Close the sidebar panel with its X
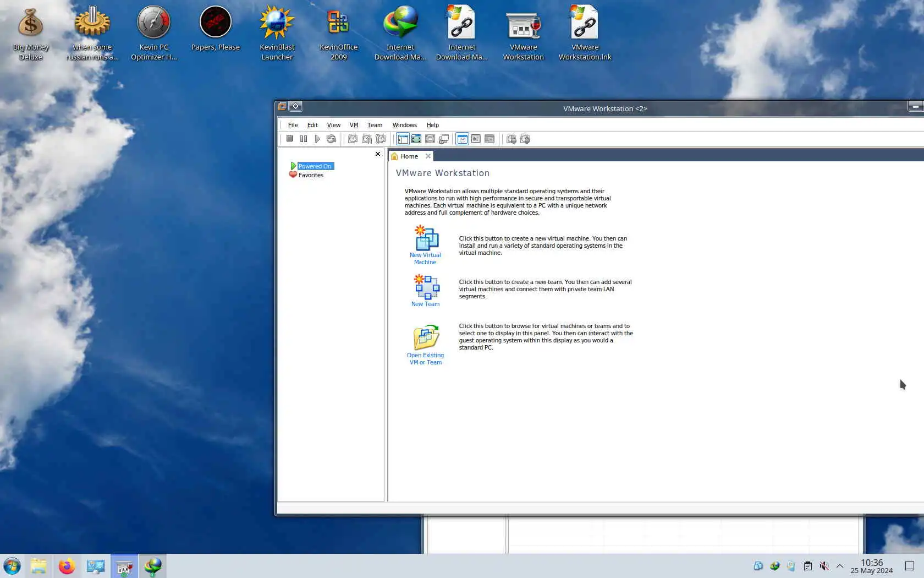The width and height of the screenshot is (924, 578). pyautogui.click(x=378, y=154)
